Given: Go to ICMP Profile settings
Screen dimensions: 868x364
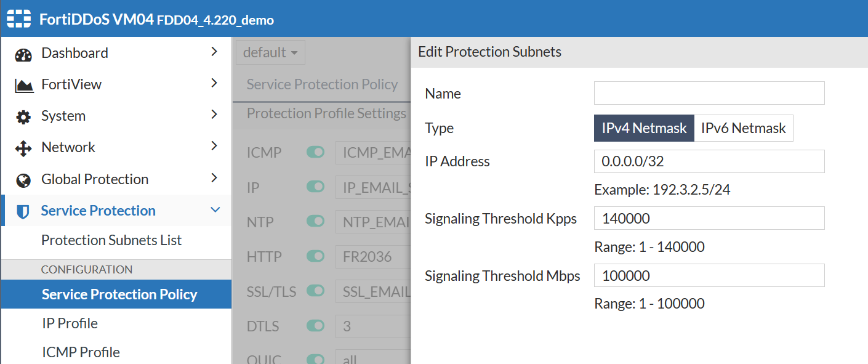Looking at the screenshot, I should click(81, 352).
